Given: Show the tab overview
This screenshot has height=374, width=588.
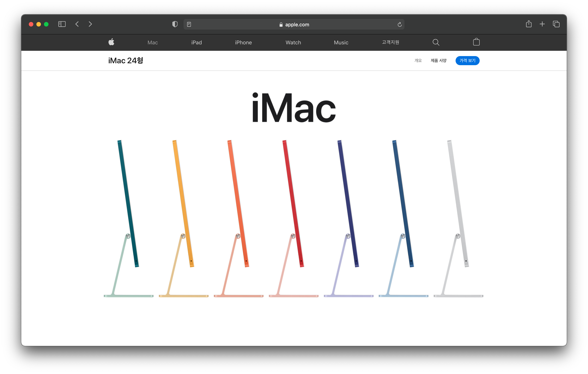Looking at the screenshot, I should click(556, 24).
